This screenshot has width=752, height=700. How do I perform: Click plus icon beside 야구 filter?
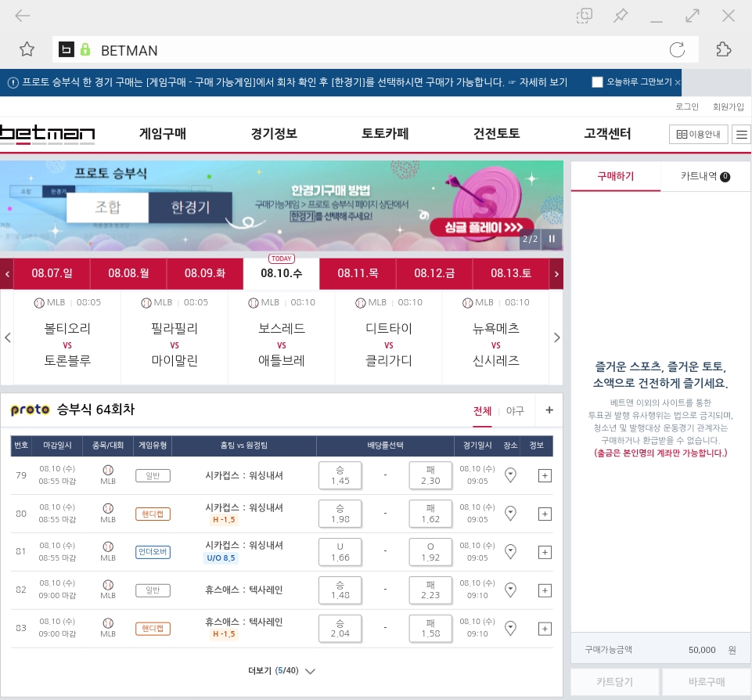click(549, 410)
